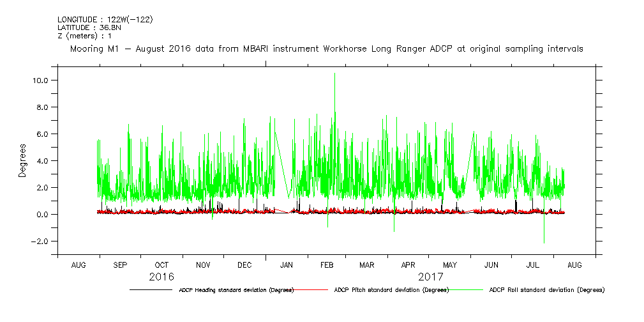Screen dimensions: 644x322
Task: Click the FEB month label on x-axis
Action: (327, 265)
